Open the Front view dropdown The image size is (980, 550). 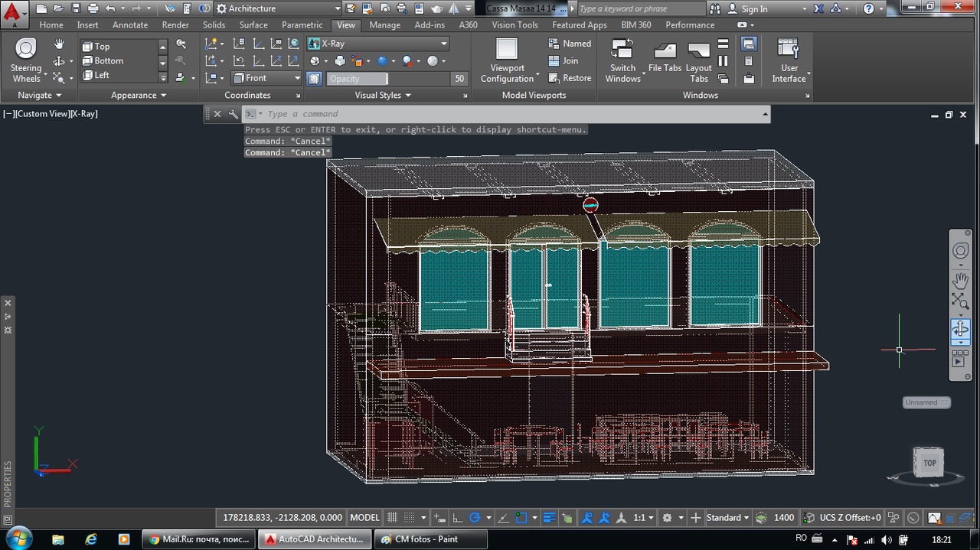coord(296,77)
